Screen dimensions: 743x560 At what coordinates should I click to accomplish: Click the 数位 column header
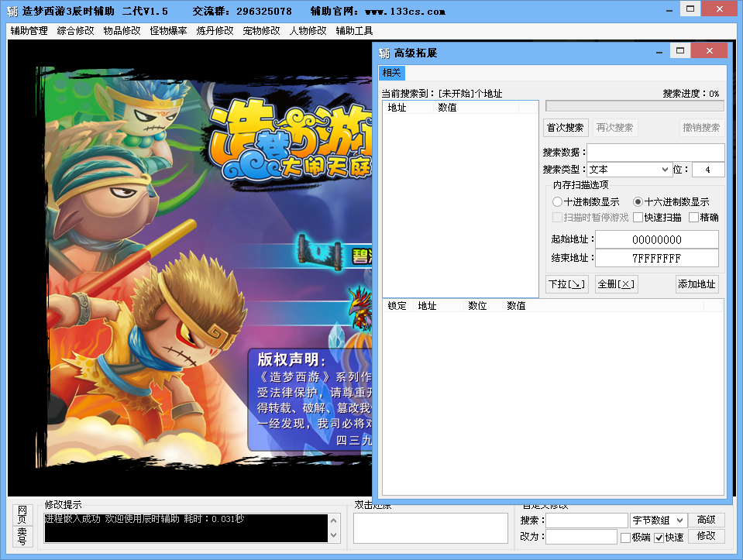[x=483, y=306]
